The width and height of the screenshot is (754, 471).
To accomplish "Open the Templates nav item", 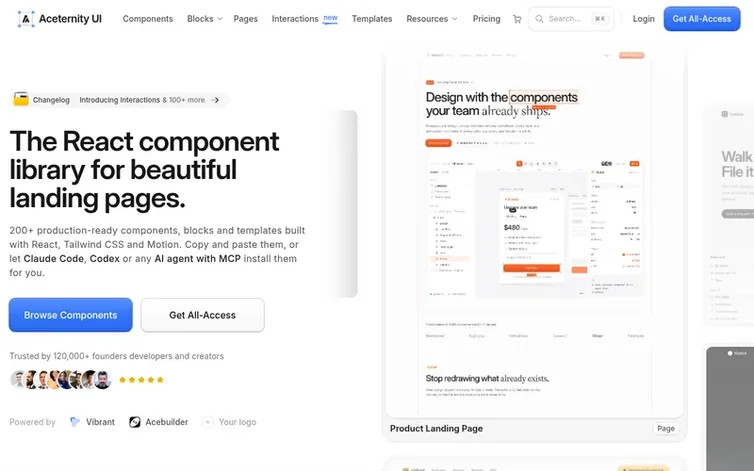I will click(x=372, y=19).
